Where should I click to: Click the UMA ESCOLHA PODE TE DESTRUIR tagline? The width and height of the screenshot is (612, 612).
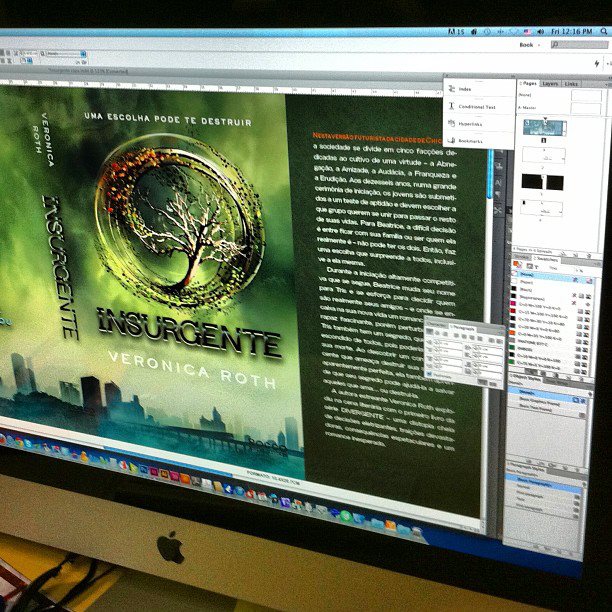(x=168, y=119)
